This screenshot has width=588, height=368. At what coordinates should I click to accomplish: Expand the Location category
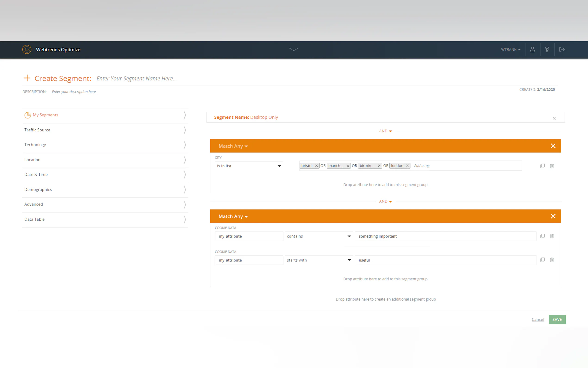tap(105, 160)
